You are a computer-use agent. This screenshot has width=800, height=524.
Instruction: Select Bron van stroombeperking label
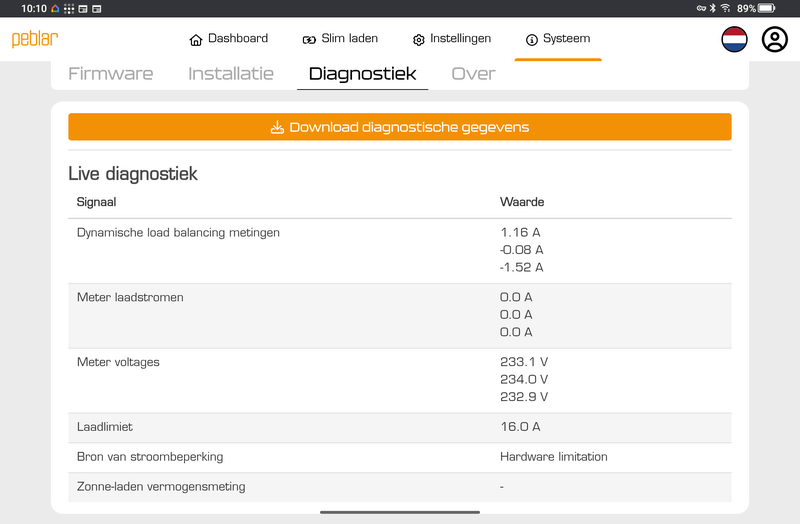[x=150, y=457]
